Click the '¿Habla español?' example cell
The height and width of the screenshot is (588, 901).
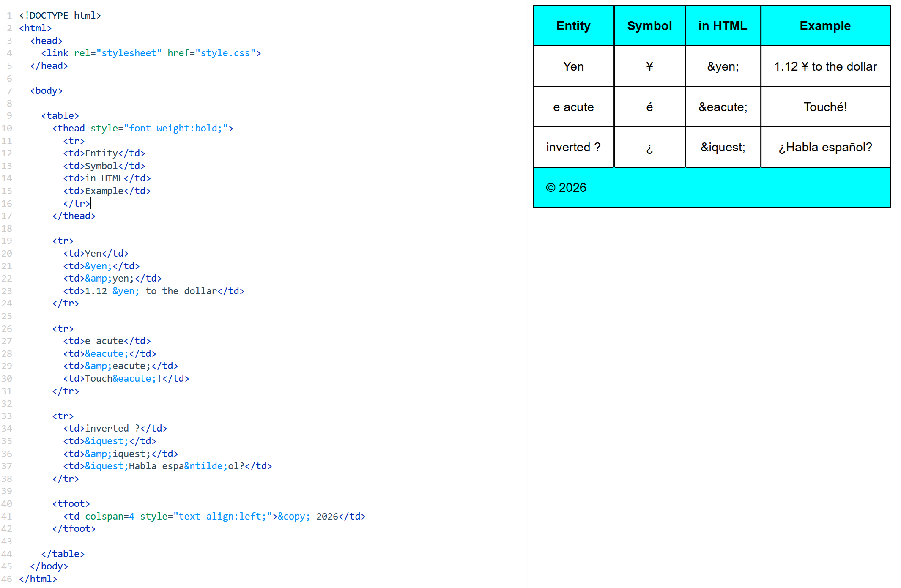coord(824,148)
